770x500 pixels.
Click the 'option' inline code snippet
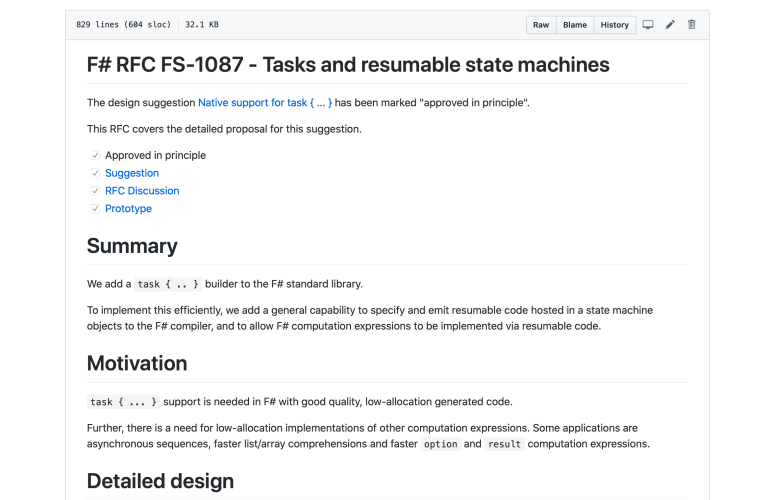(x=440, y=444)
